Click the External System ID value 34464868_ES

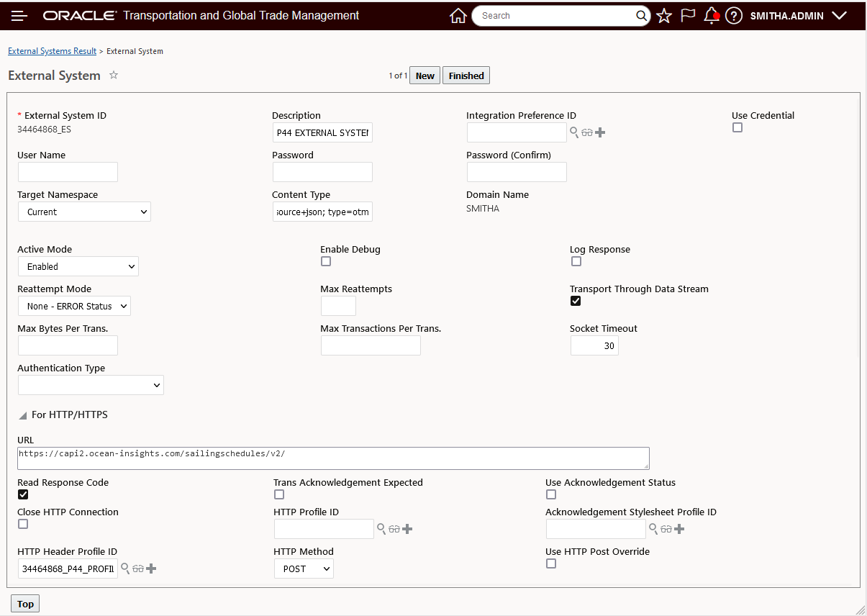pos(44,130)
